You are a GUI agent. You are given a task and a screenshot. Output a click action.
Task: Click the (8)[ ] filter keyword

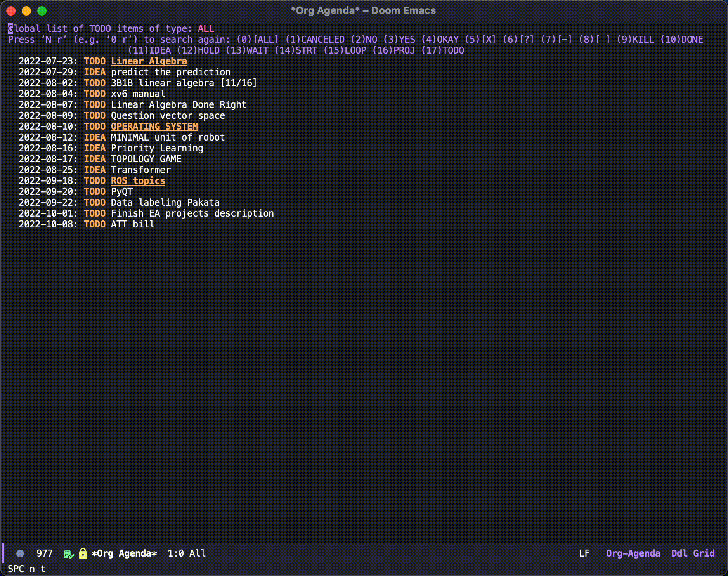[595, 40]
